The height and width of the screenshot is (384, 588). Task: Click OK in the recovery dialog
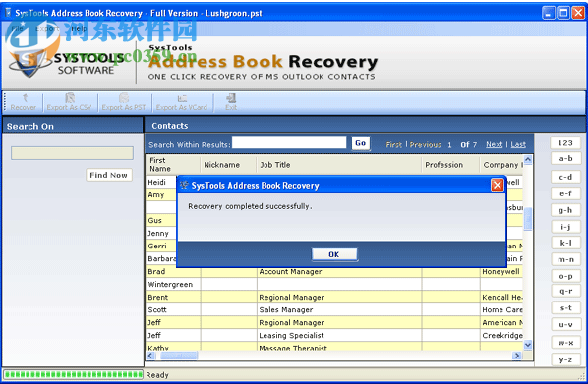coord(334,254)
